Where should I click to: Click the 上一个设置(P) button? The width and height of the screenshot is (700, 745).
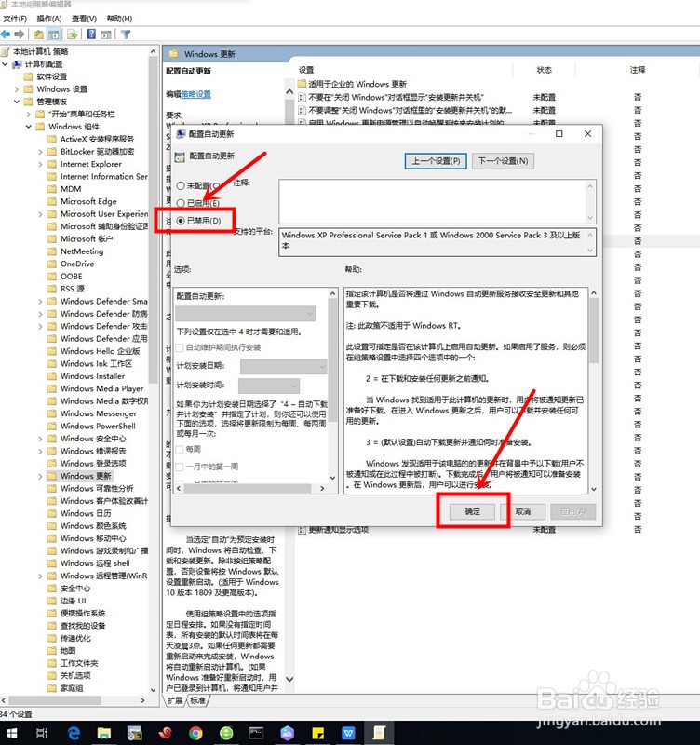[436, 161]
